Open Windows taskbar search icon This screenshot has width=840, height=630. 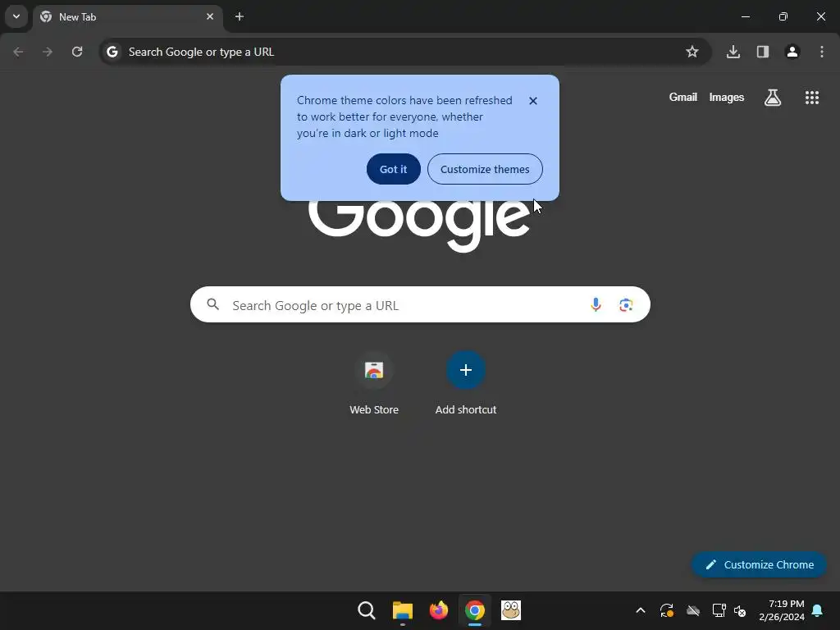coord(367,610)
